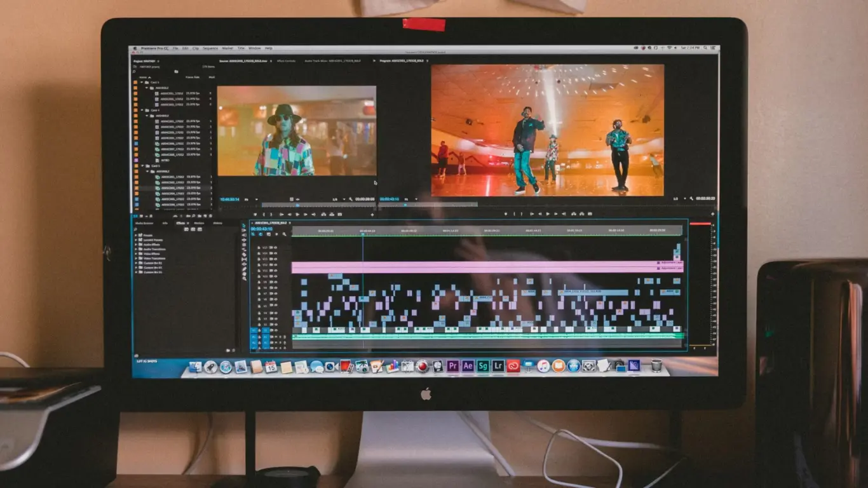
Task: Open Source monitor Fit zoom dropdown
Action: (x=252, y=199)
